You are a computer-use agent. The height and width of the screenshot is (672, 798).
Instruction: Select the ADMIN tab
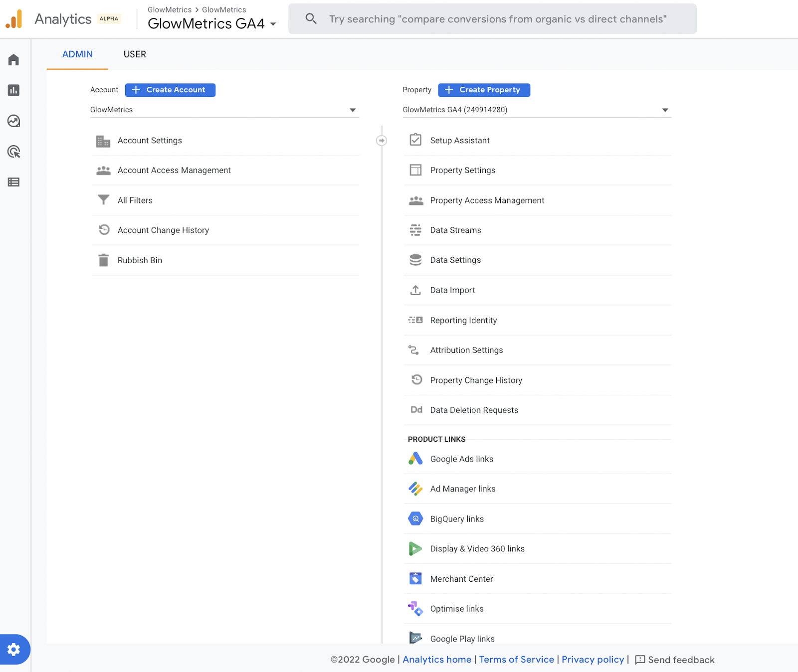pyautogui.click(x=77, y=54)
